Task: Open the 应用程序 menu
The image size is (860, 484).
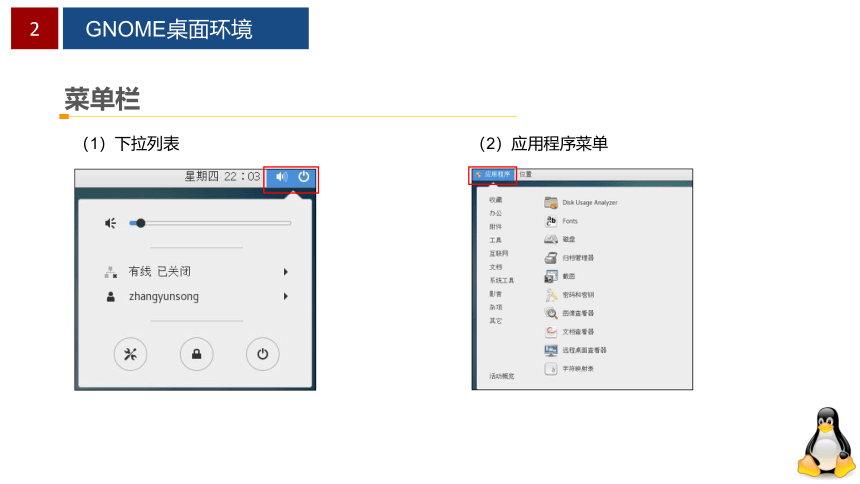Action: 493,175
